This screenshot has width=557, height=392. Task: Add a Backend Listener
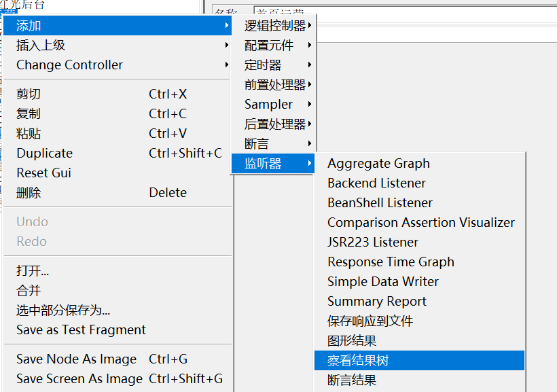pyautogui.click(x=376, y=183)
